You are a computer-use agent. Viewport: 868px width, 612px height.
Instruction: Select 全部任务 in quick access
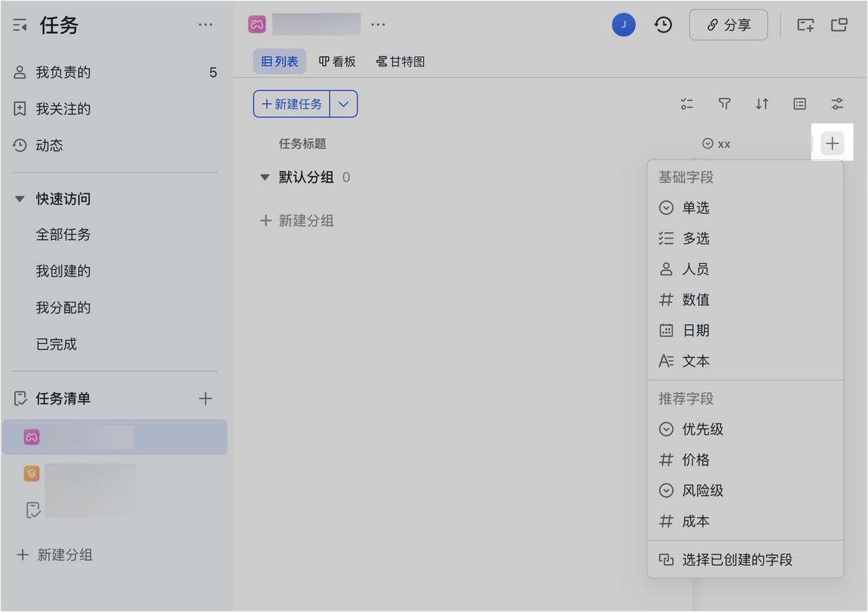pos(63,235)
